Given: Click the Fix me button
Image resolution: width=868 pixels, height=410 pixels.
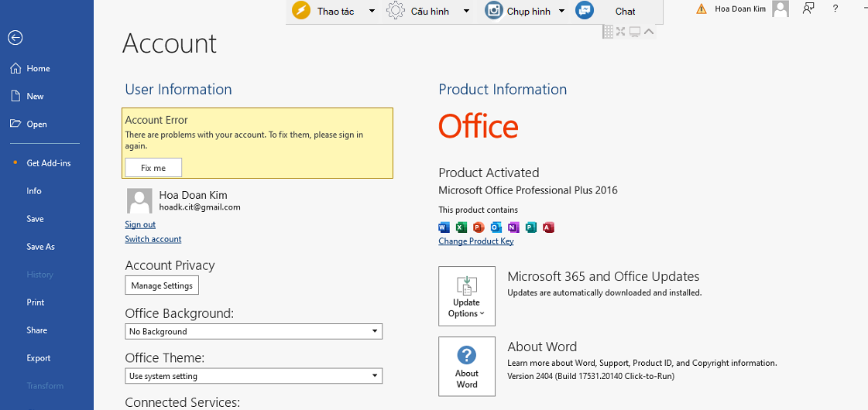Looking at the screenshot, I should 153,168.
